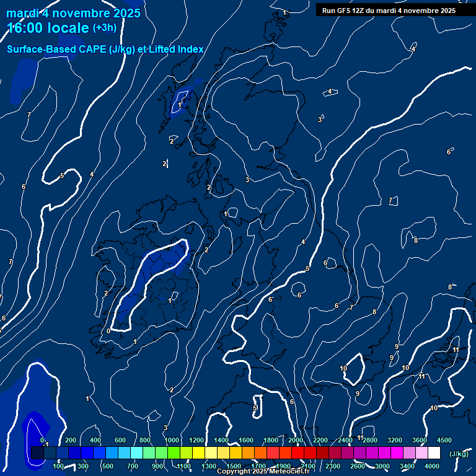Click the '4000' label below the color scale

(x=431, y=466)
